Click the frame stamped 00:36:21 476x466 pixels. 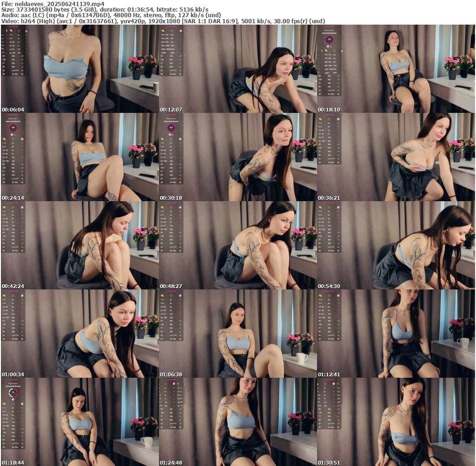(396, 157)
